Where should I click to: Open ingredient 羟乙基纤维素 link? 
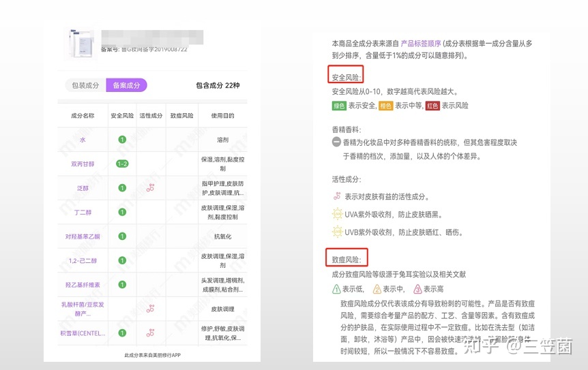[83, 285]
